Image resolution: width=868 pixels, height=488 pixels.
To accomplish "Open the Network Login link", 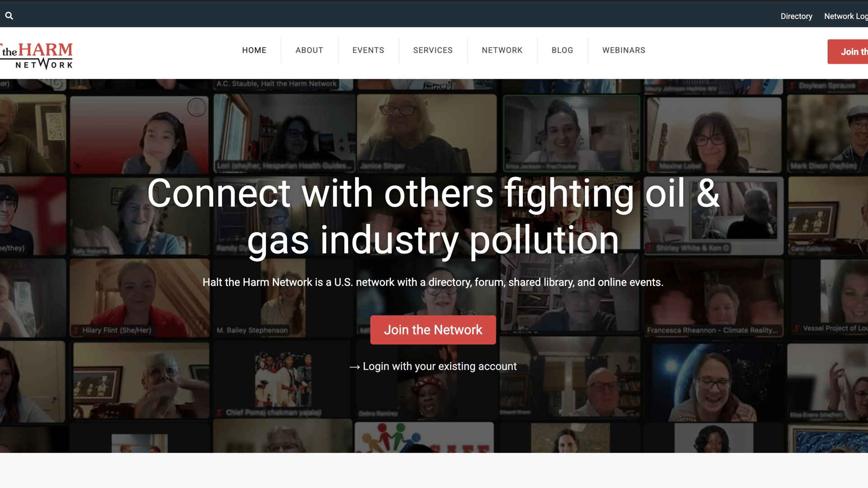I will pyautogui.click(x=846, y=16).
